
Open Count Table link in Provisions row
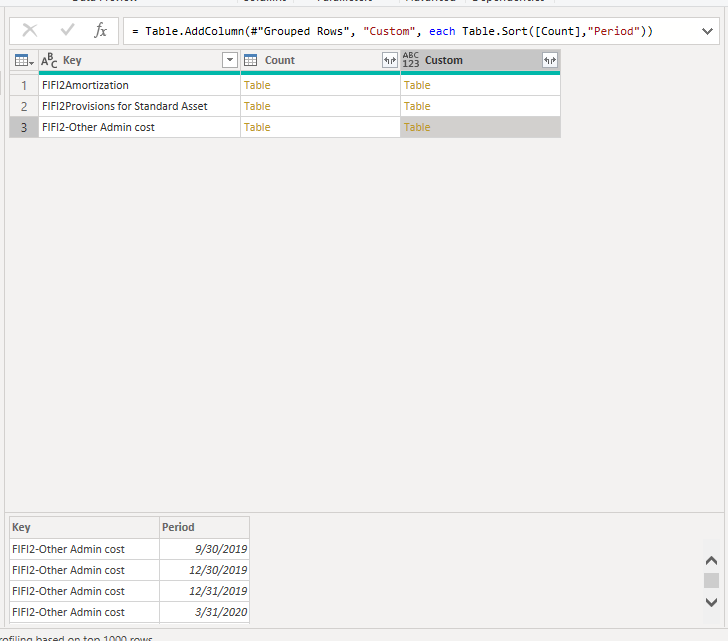(257, 106)
